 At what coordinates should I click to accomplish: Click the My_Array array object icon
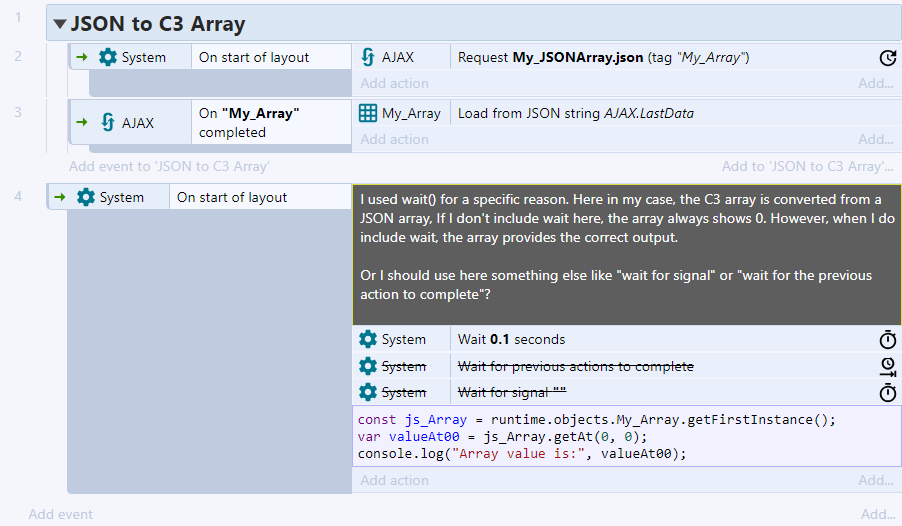coord(368,113)
